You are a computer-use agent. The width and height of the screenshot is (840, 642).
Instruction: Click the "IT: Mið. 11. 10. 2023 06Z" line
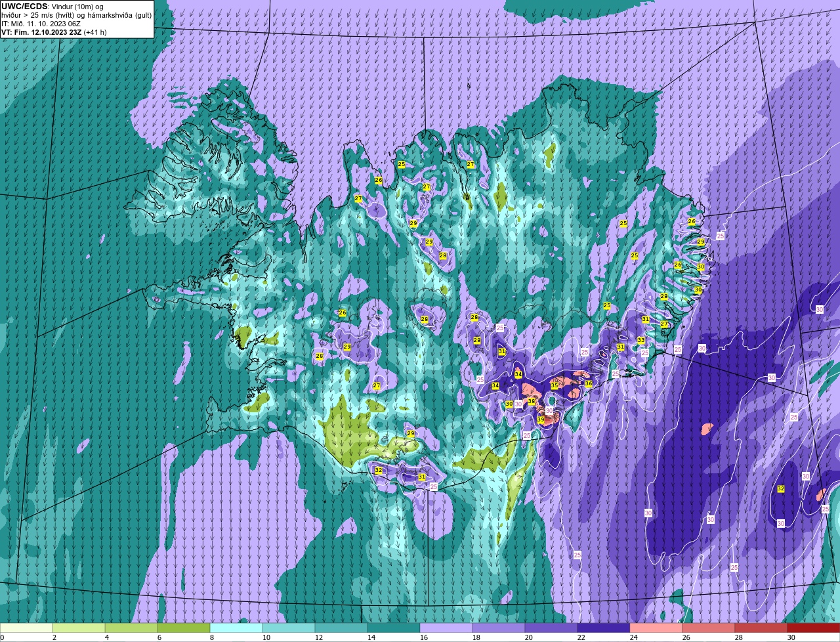pos(41,24)
